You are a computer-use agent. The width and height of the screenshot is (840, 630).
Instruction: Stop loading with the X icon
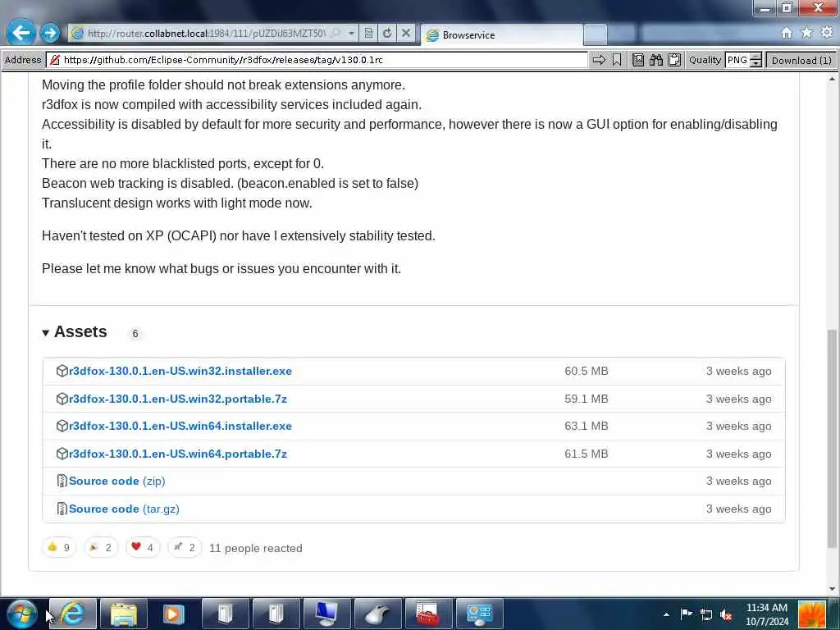[406, 33]
